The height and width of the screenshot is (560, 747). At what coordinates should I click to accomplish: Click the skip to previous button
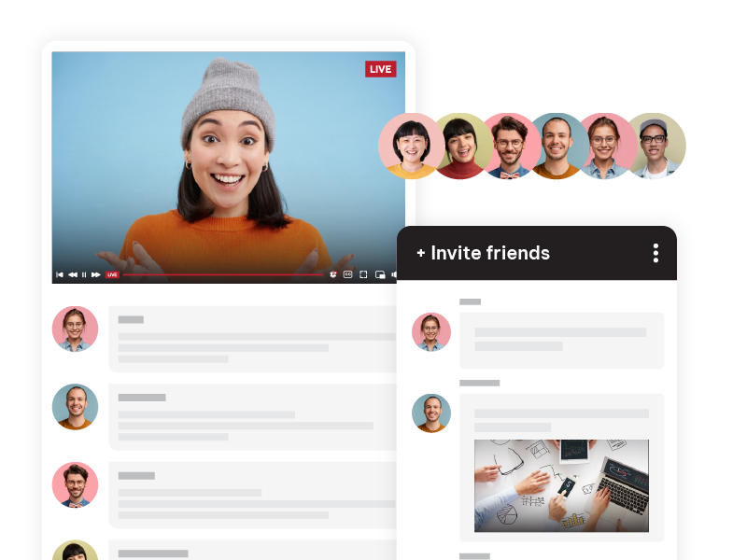[x=60, y=274]
